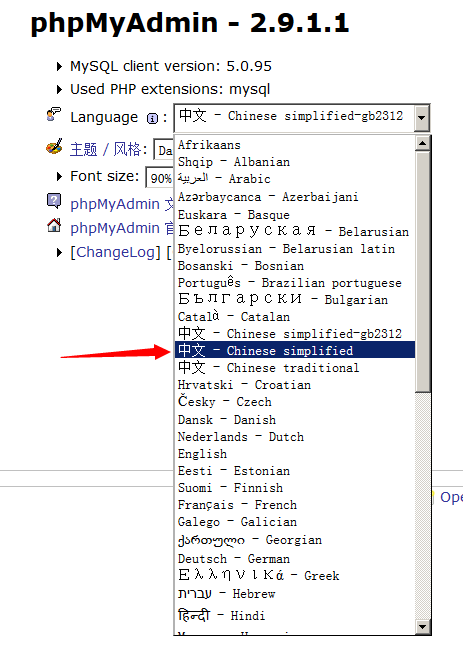
Task: Click the Language icon beside Language label
Action: 54,115
